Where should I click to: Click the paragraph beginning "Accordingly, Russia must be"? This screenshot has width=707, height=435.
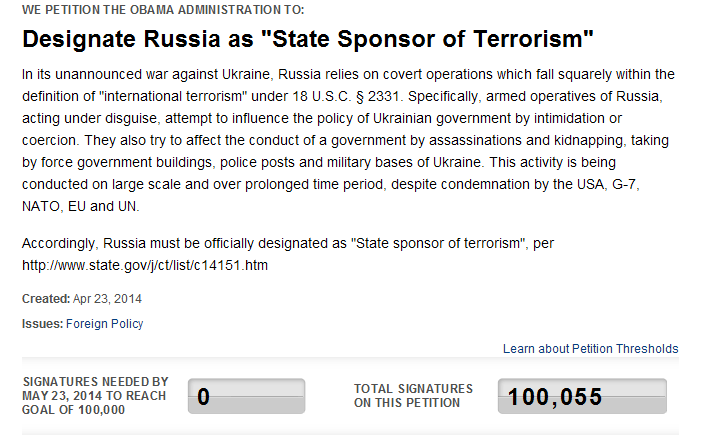click(300, 246)
